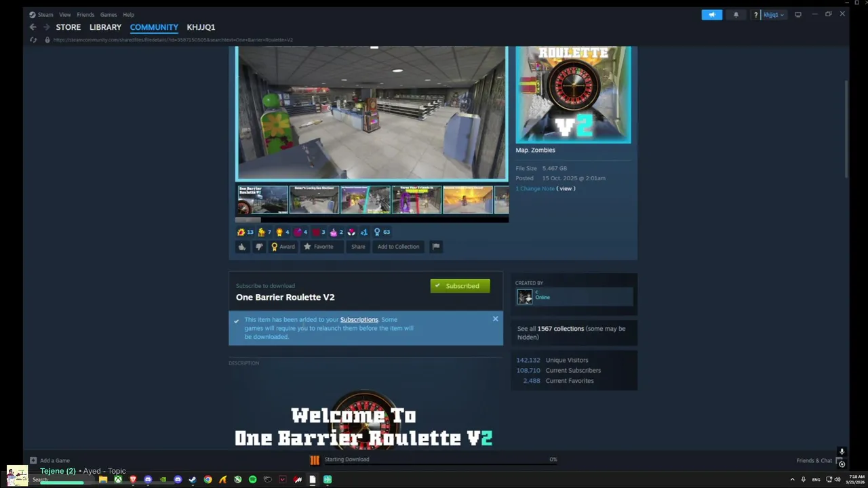Click the thumbs down rate button
Screen dimensions: 868x488
[x=258, y=247]
